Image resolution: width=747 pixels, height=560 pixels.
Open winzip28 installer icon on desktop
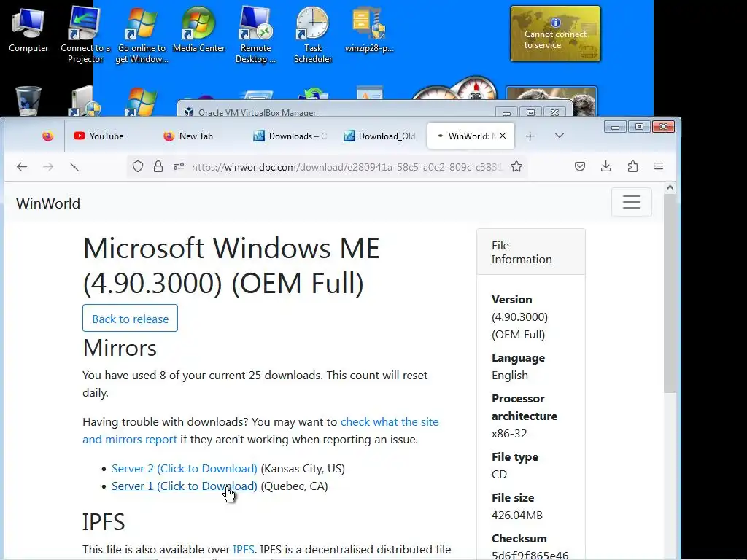(369, 29)
